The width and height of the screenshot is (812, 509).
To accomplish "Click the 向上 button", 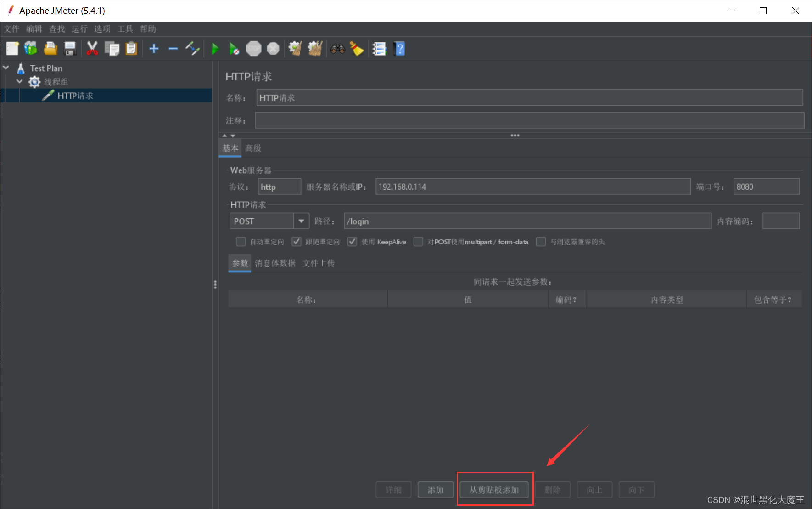I will [x=594, y=490].
